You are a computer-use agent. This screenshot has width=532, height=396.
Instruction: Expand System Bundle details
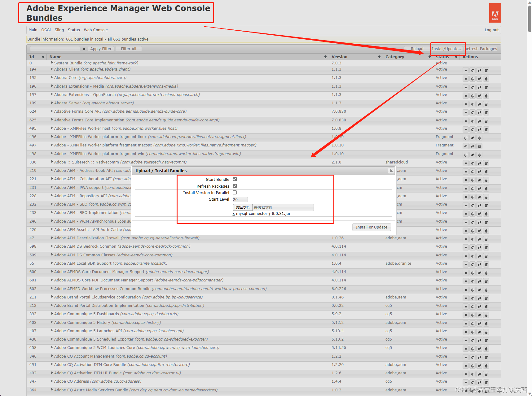[52, 63]
